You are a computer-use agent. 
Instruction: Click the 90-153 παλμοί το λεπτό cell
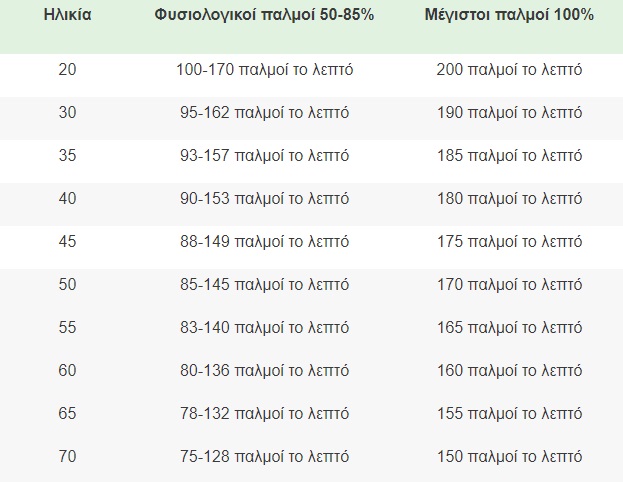262,199
